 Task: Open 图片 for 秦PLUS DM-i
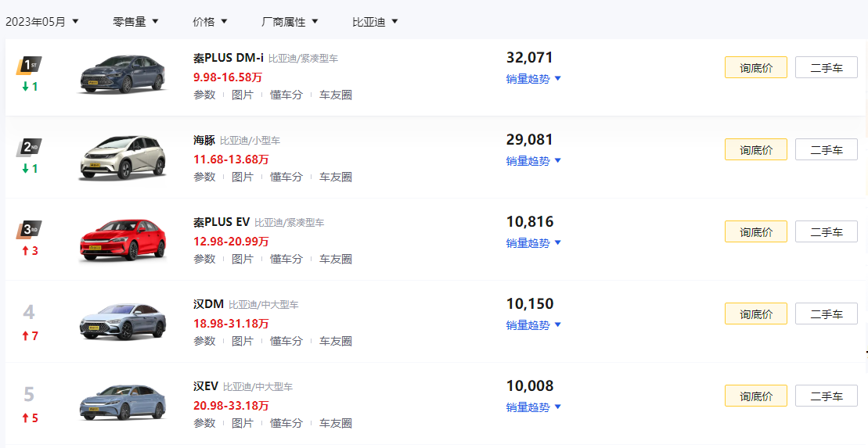pyautogui.click(x=243, y=95)
